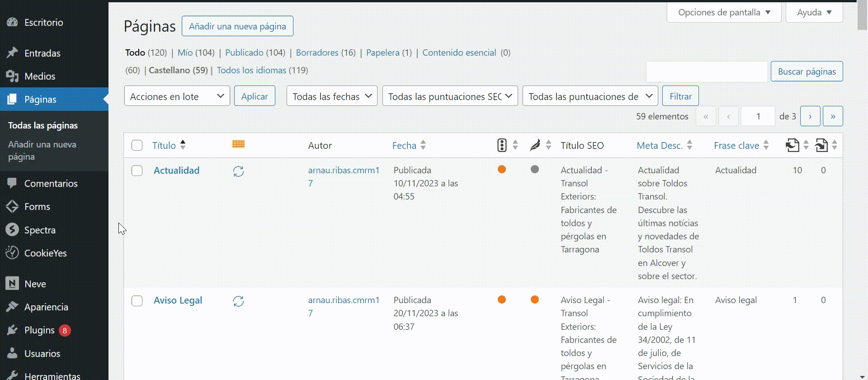868x380 pixels.
Task: Open the Medios menu item
Action: 40,76
